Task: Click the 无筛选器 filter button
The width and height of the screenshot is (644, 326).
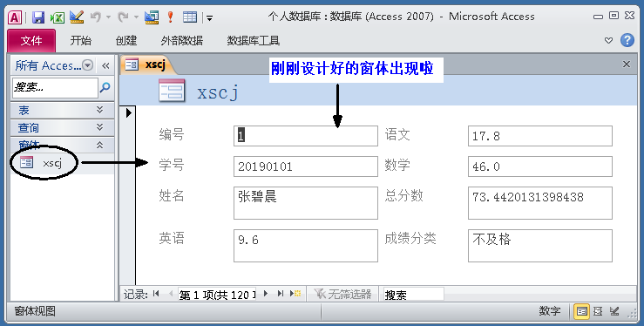Action: tap(342, 294)
